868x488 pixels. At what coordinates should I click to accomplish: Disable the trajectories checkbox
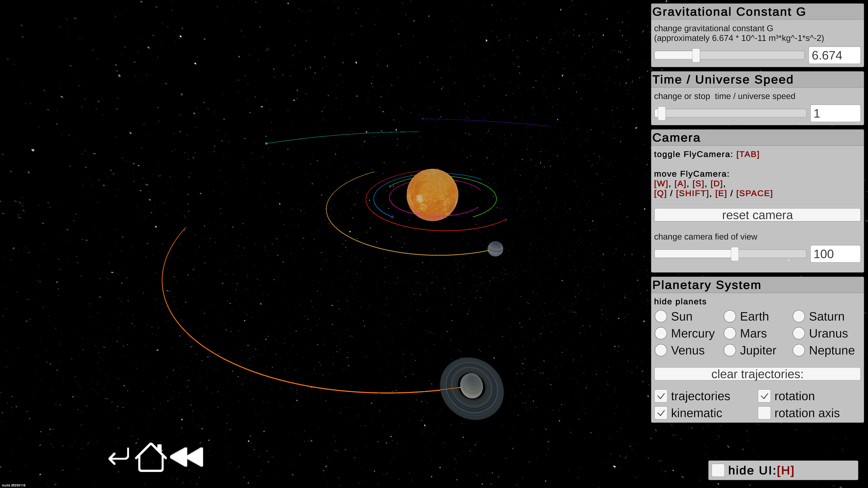[661, 396]
